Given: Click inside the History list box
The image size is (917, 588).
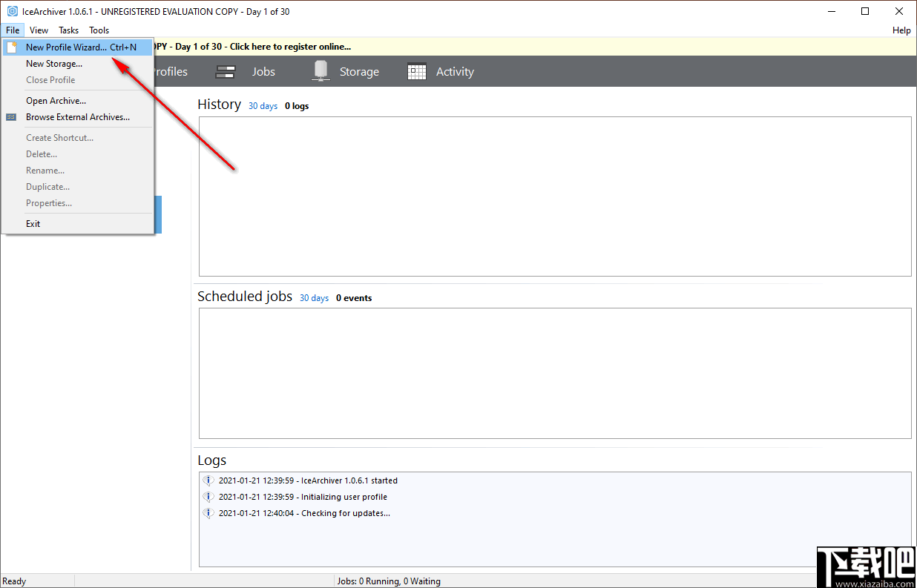Looking at the screenshot, I should pos(555,196).
